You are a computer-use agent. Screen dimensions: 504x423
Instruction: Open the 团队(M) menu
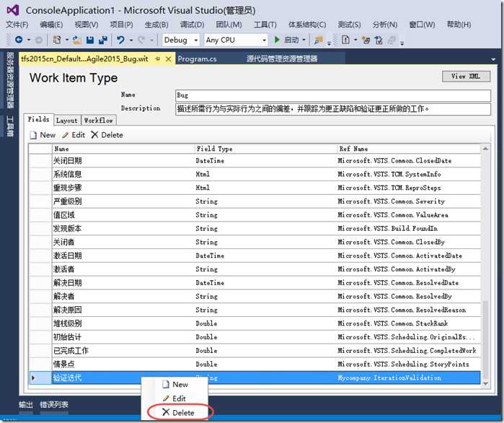(x=229, y=25)
